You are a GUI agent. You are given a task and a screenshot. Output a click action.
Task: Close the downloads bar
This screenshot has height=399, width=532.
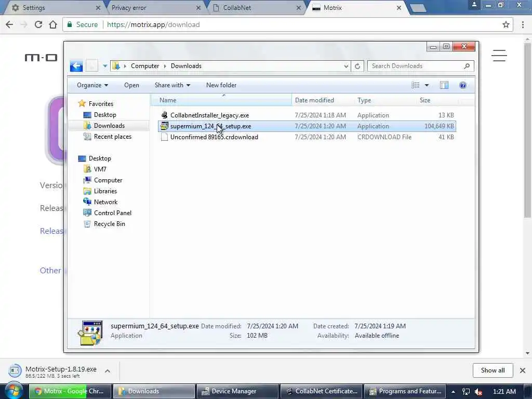click(523, 370)
